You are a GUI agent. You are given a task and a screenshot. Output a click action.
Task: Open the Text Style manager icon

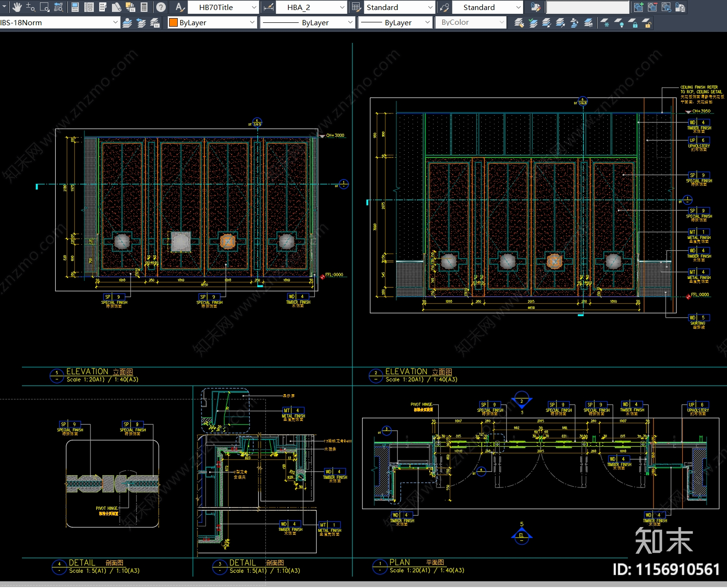click(179, 7)
